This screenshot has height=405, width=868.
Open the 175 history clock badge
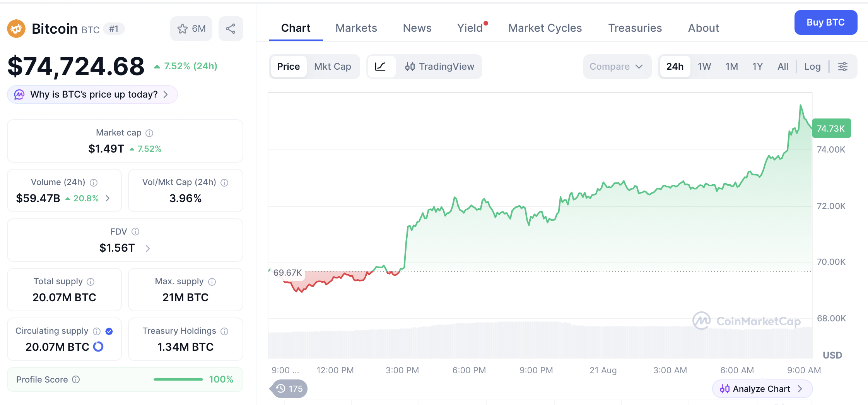pos(289,388)
